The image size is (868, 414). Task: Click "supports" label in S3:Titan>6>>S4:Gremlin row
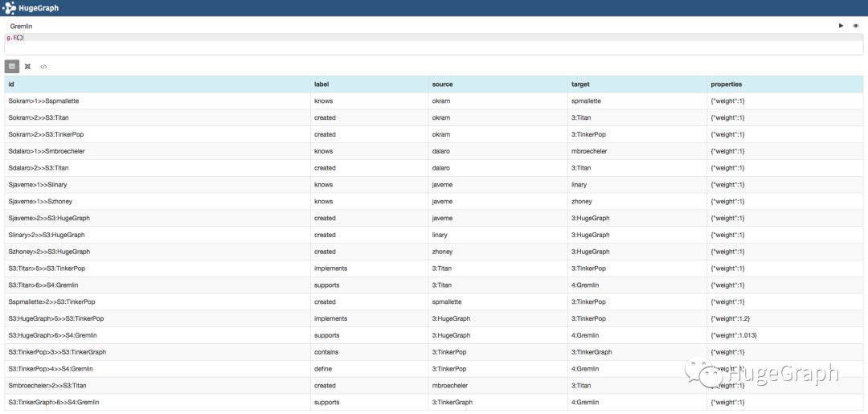326,285
